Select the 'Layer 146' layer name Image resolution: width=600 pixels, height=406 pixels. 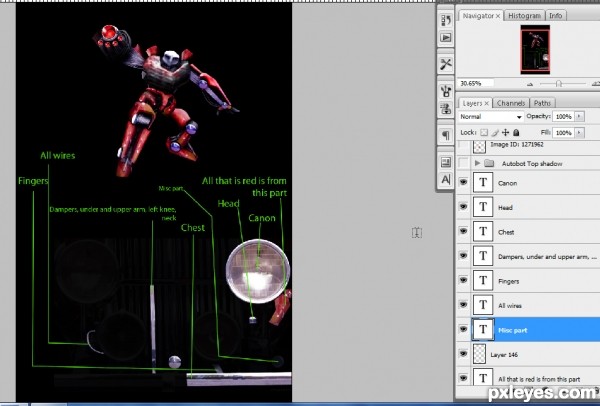pyautogui.click(x=504, y=355)
